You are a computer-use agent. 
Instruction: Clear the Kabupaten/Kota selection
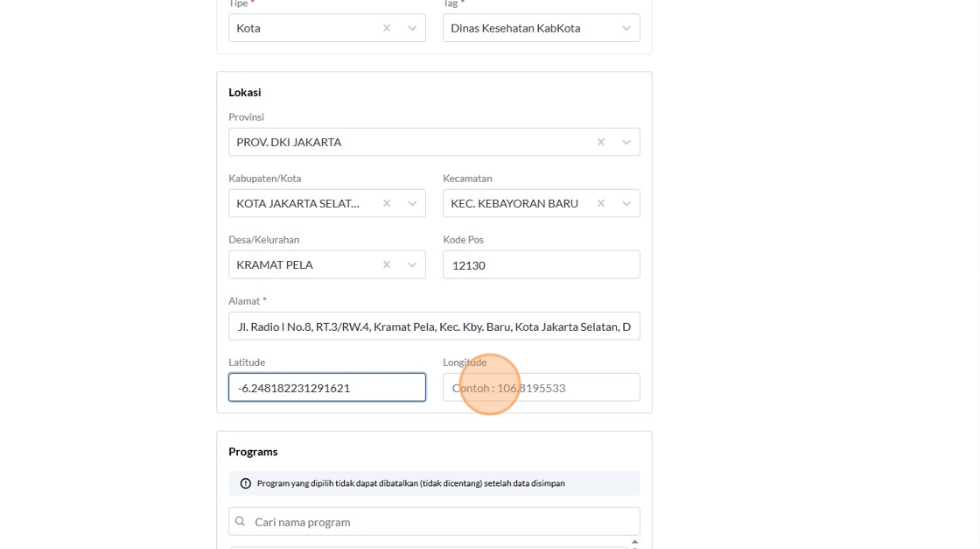(387, 203)
